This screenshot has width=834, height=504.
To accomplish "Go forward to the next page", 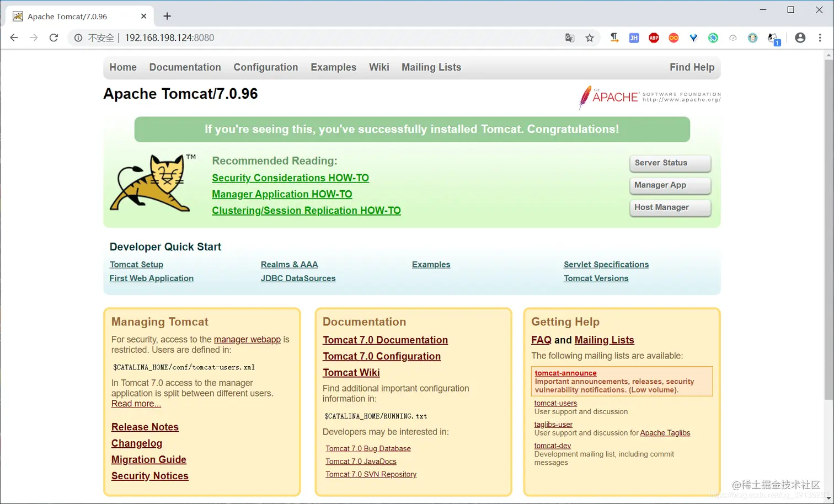I will pyautogui.click(x=34, y=37).
